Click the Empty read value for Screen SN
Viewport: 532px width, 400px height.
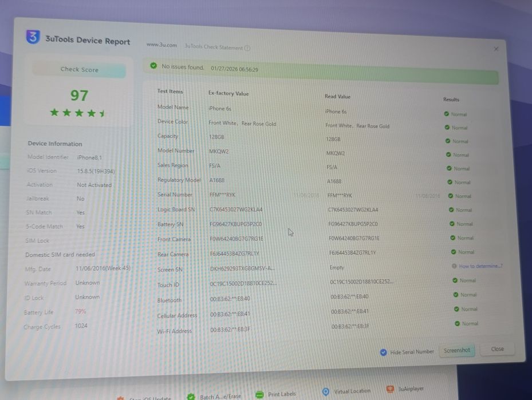(337, 267)
